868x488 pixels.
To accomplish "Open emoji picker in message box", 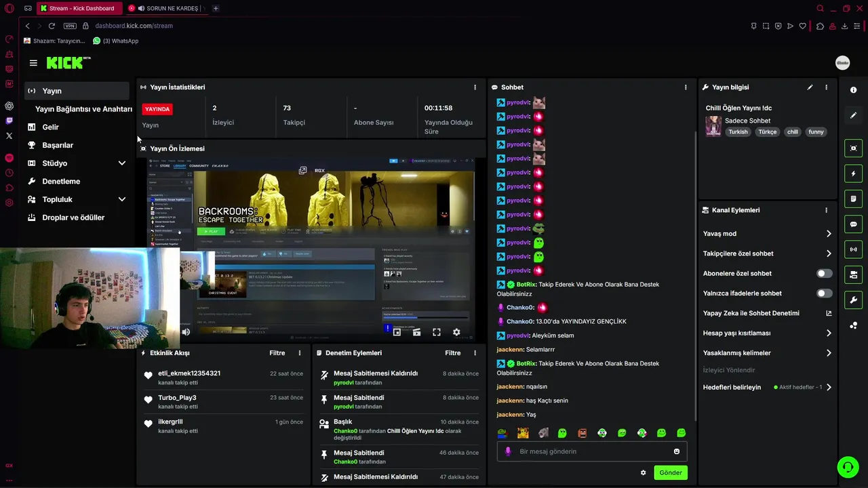I will pyautogui.click(x=676, y=451).
